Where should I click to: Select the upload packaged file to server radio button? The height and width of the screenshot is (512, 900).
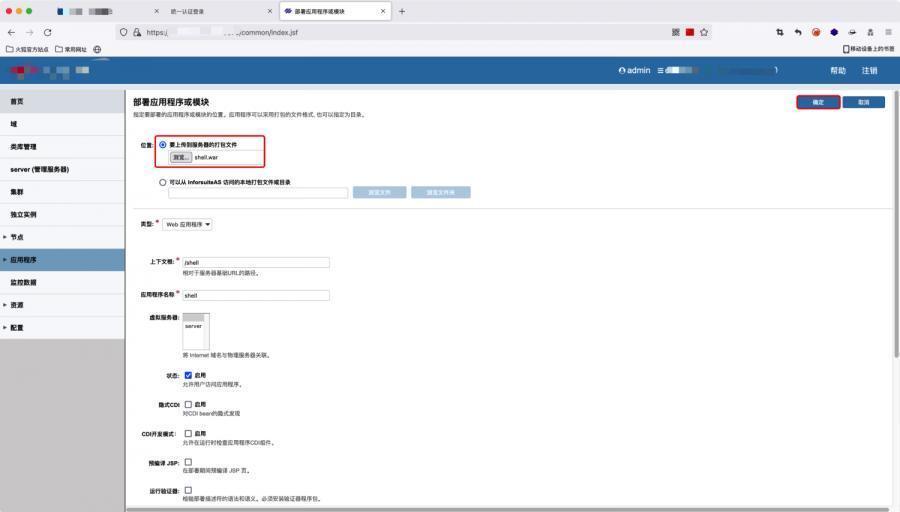click(163, 145)
